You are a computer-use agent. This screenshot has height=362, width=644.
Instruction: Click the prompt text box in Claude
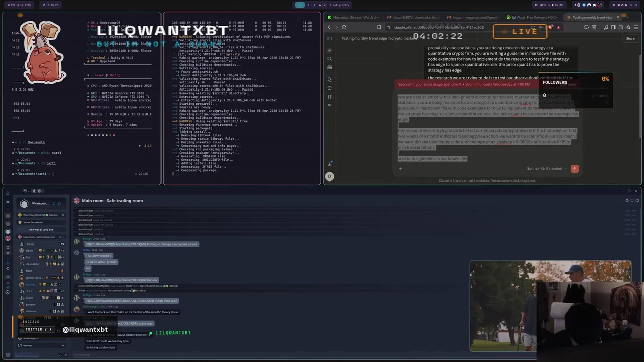[487, 127]
